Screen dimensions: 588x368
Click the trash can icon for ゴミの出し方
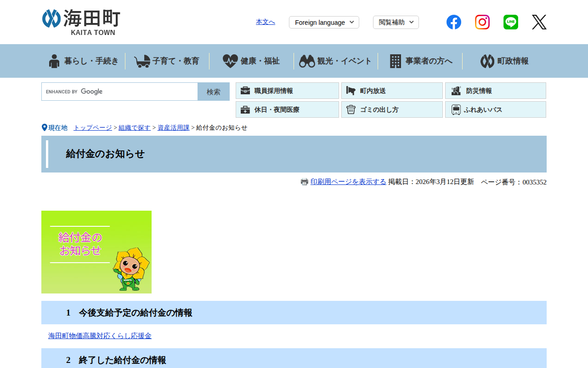[351, 109]
